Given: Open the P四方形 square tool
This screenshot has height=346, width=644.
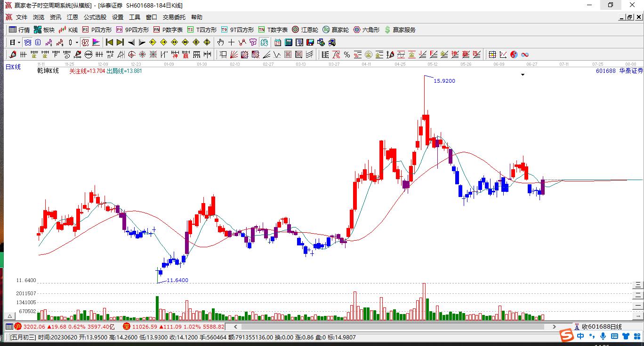Looking at the screenshot, I should (x=97, y=30).
